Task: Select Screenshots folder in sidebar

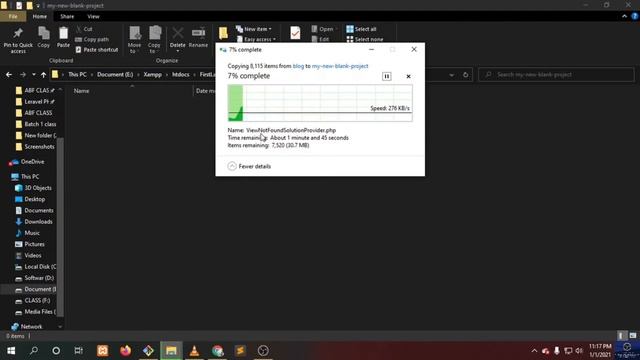Action: pos(35,146)
